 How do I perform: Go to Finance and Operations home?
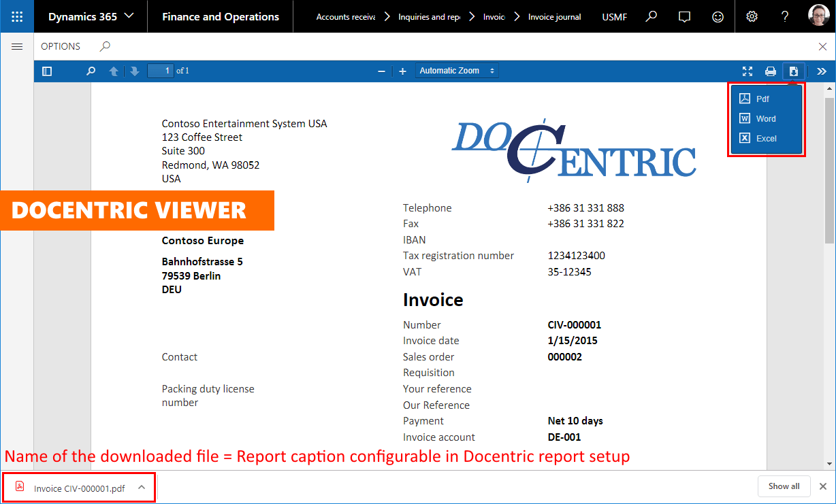coord(221,16)
